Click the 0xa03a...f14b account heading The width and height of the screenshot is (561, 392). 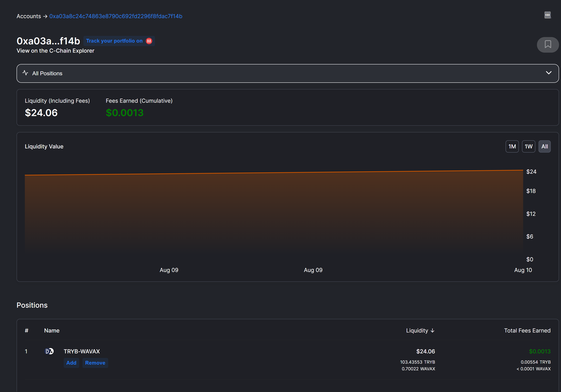(48, 41)
